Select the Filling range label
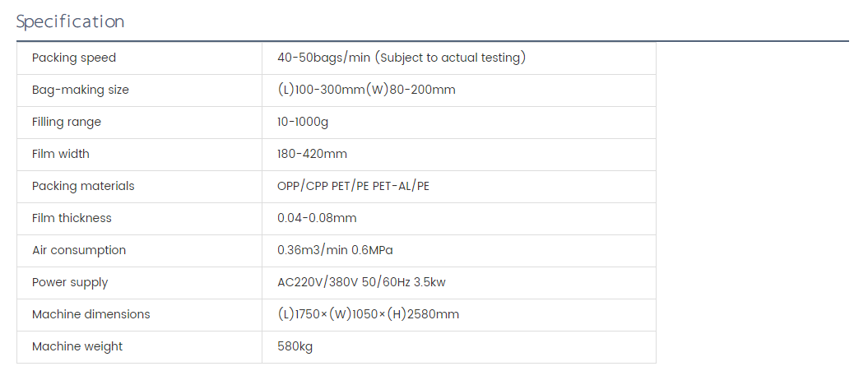Viewport: 868px width, 371px height. [x=67, y=122]
